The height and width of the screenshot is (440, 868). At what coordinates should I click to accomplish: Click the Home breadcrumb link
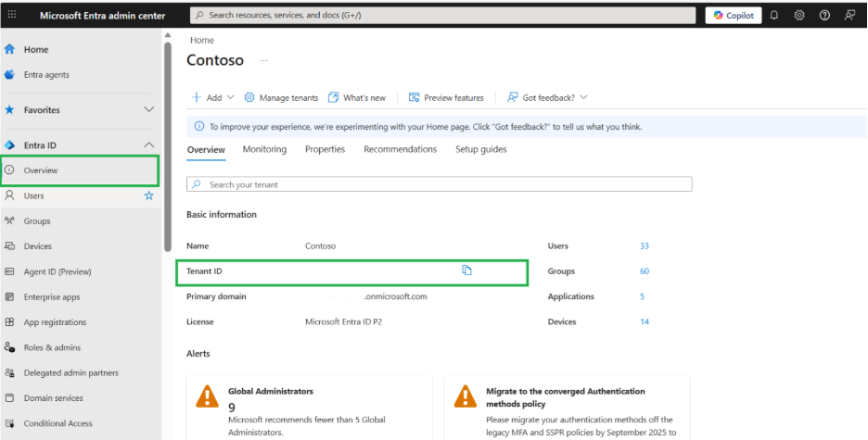[x=202, y=41]
